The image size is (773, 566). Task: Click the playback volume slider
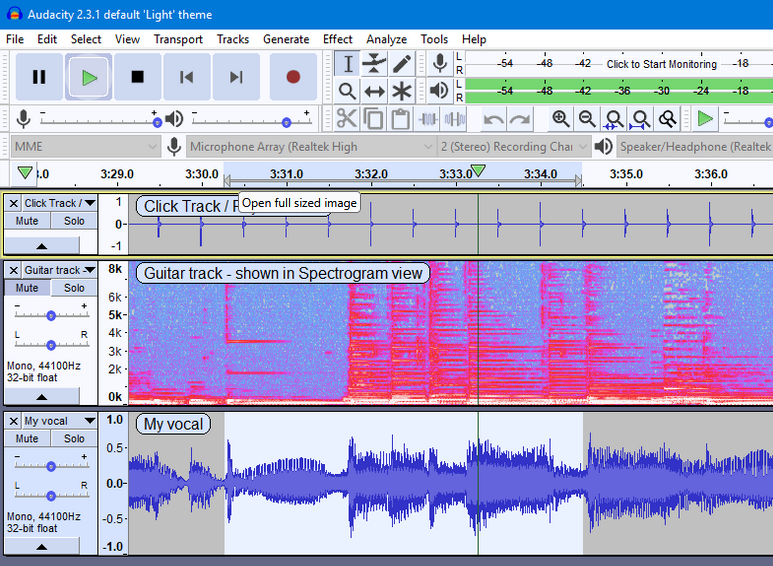252,119
